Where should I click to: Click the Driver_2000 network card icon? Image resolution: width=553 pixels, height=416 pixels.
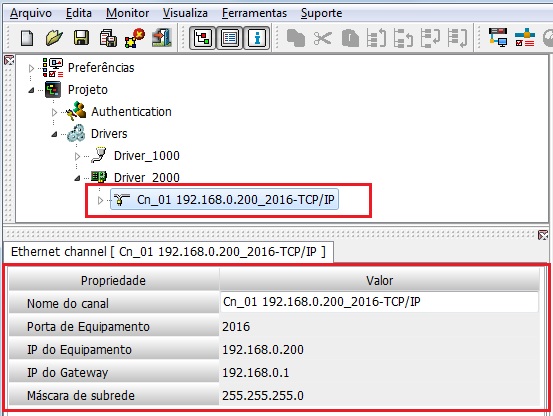point(99,177)
